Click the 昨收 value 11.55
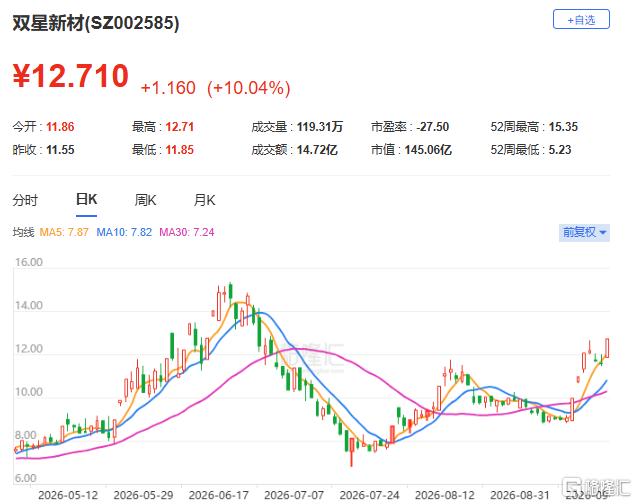 click(60, 150)
